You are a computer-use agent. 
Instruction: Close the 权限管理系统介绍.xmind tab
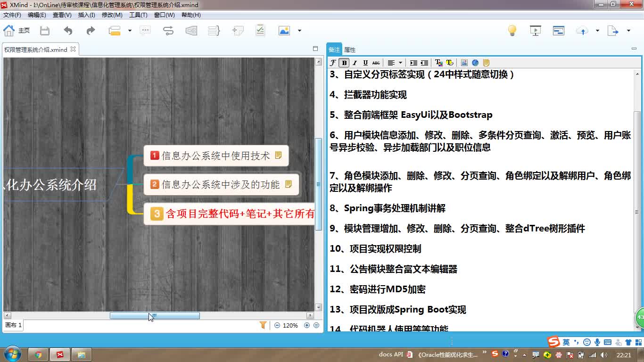(73, 49)
